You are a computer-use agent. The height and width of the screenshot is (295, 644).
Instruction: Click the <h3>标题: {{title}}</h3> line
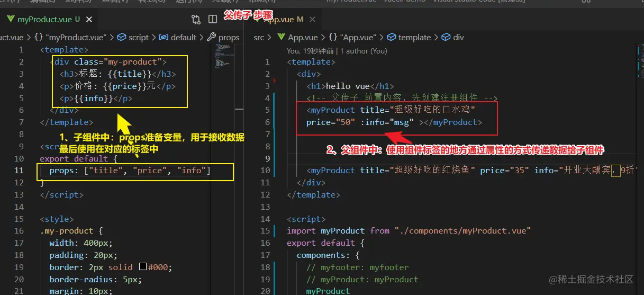tap(117, 74)
